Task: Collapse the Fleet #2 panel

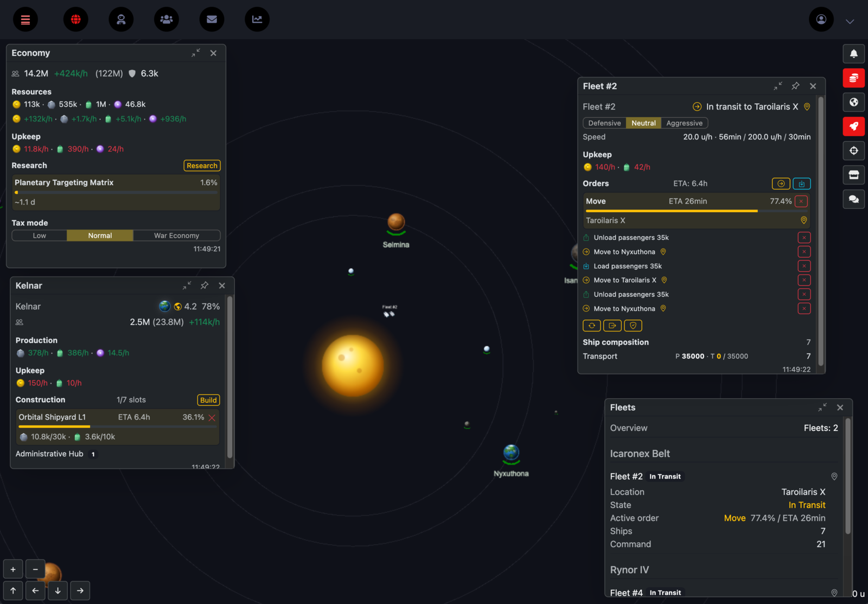Action: pyautogui.click(x=778, y=86)
